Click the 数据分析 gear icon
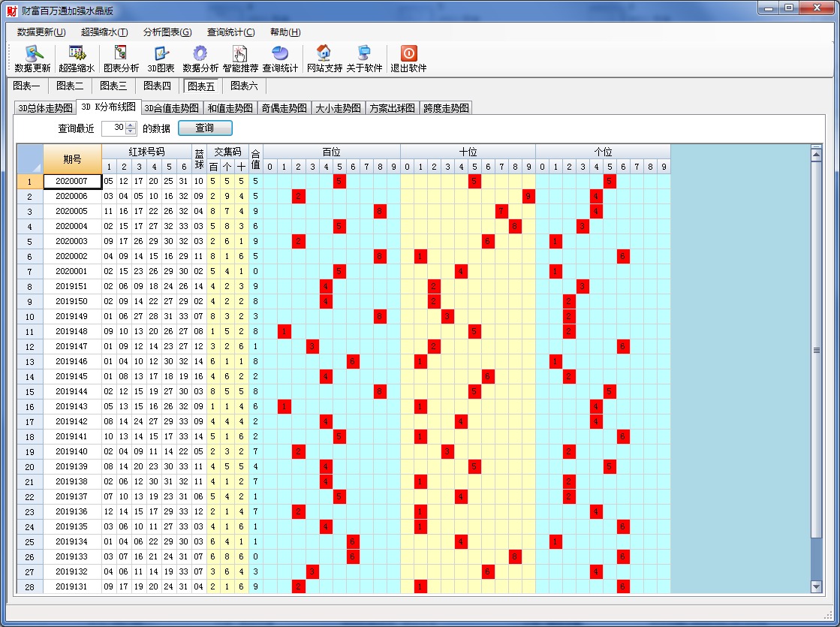Image resolution: width=840 pixels, height=627 pixels. point(200,59)
